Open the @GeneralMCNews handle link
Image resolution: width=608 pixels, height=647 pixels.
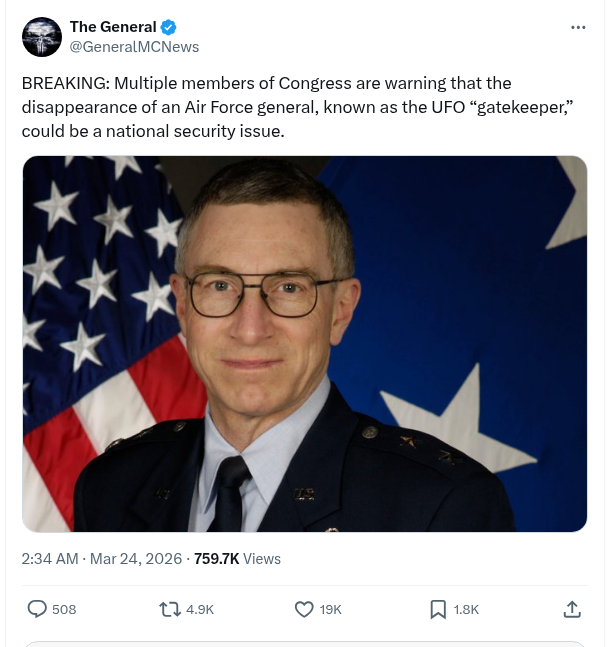(x=135, y=47)
